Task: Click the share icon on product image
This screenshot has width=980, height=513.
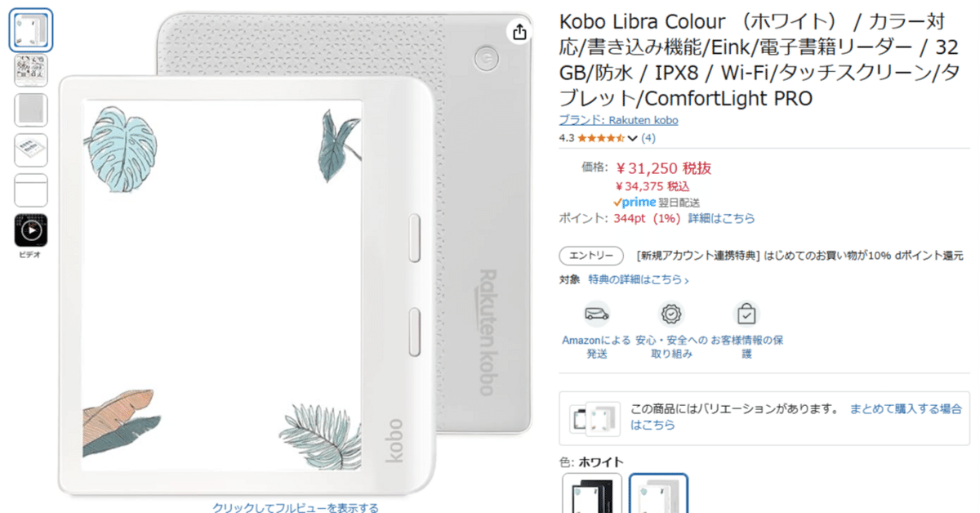Action: pyautogui.click(x=519, y=32)
